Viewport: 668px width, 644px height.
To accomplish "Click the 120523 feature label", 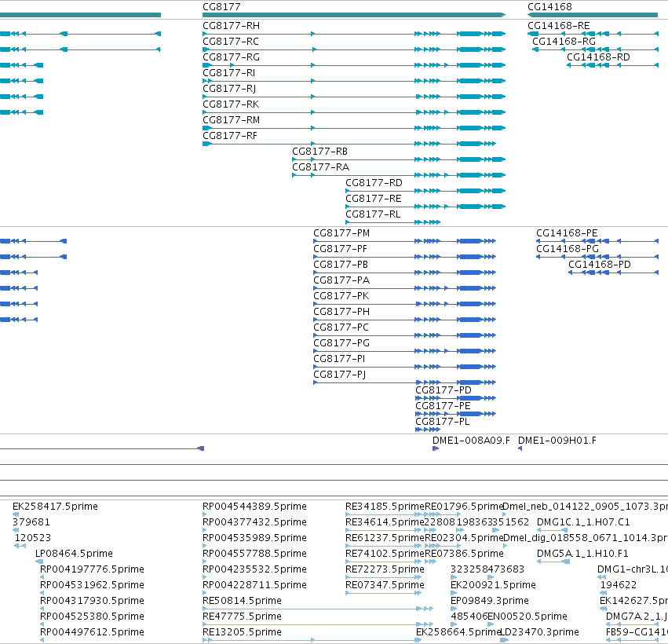I will click(33, 538).
